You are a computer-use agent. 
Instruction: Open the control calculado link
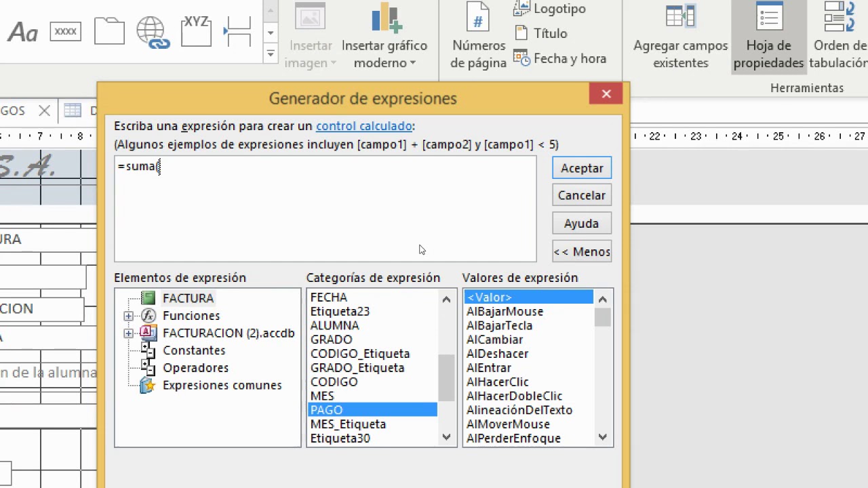pyautogui.click(x=364, y=126)
